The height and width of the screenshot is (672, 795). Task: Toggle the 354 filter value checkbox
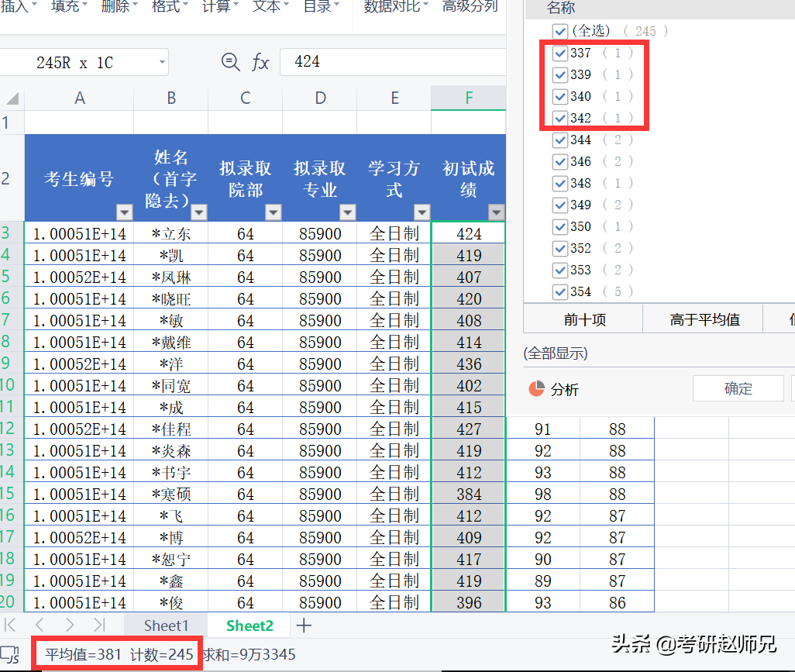pyautogui.click(x=560, y=291)
